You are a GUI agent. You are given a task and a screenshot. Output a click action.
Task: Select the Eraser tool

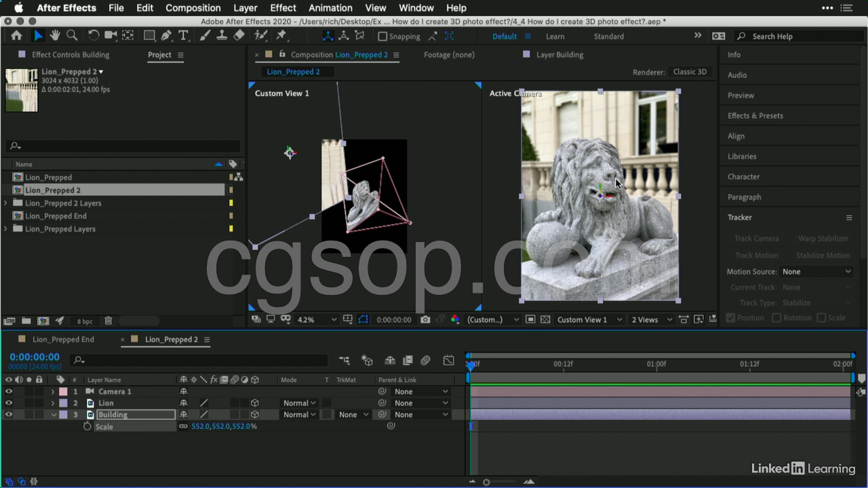[239, 36]
